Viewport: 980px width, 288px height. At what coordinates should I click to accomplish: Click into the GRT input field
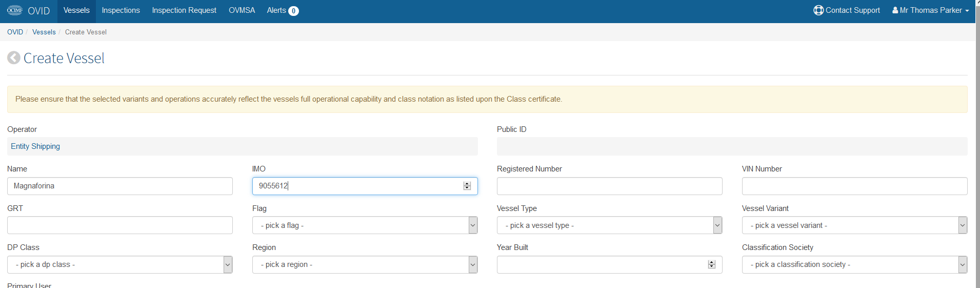point(119,225)
